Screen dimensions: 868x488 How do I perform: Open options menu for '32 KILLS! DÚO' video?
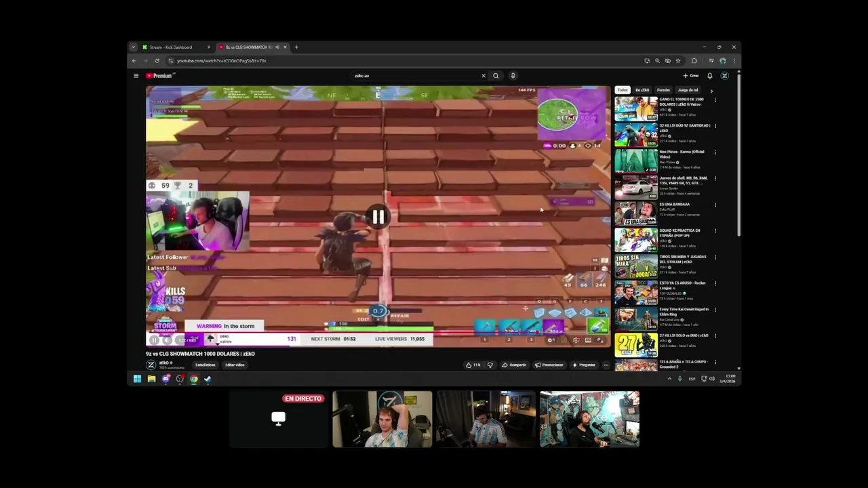tap(715, 126)
